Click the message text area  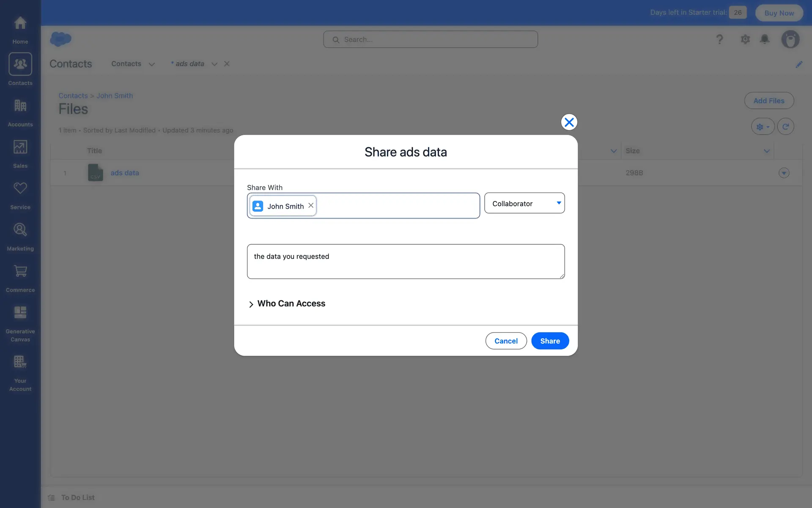point(405,261)
